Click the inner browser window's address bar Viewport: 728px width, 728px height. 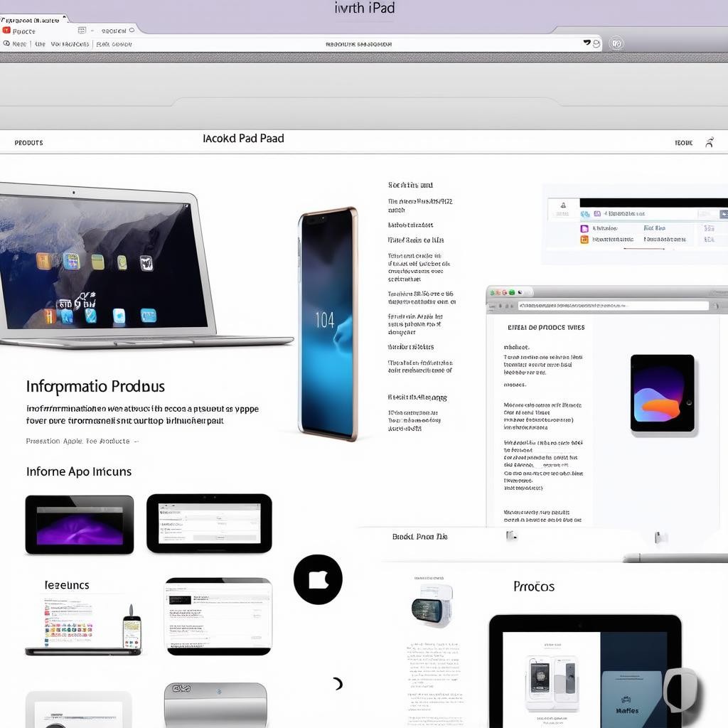(x=613, y=306)
